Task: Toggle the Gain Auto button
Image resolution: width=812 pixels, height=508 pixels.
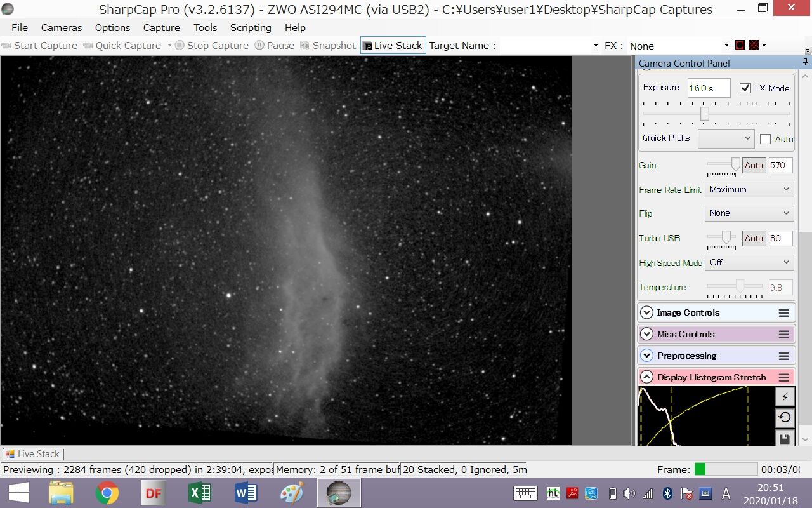Action: pyautogui.click(x=754, y=166)
